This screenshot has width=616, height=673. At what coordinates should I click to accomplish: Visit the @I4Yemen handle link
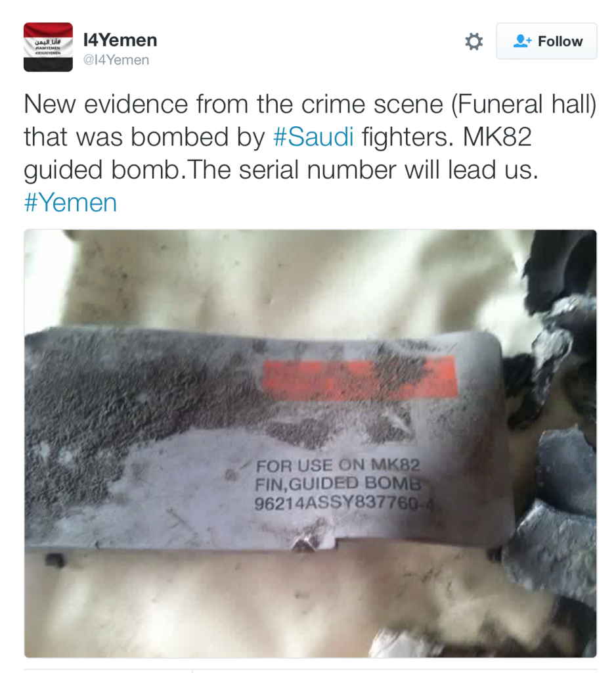(x=116, y=60)
